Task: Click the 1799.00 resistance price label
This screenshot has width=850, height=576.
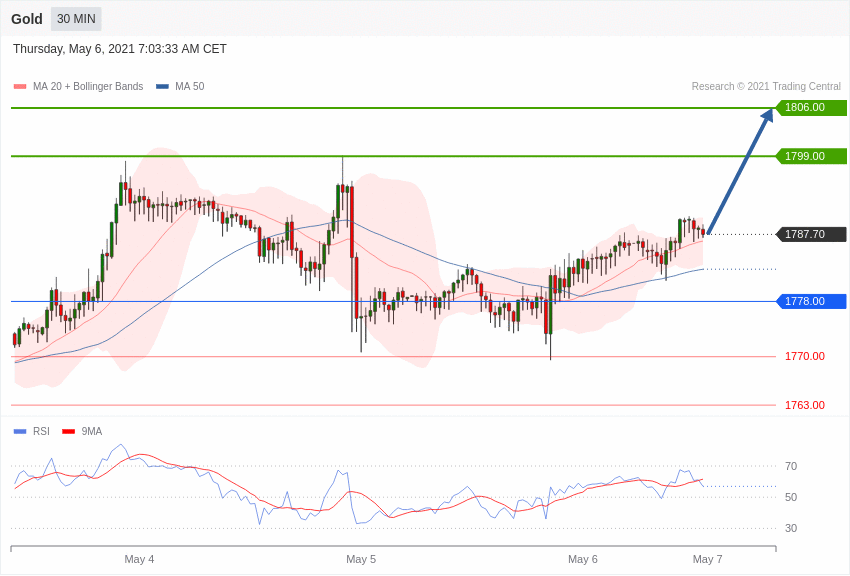Action: 812,156
